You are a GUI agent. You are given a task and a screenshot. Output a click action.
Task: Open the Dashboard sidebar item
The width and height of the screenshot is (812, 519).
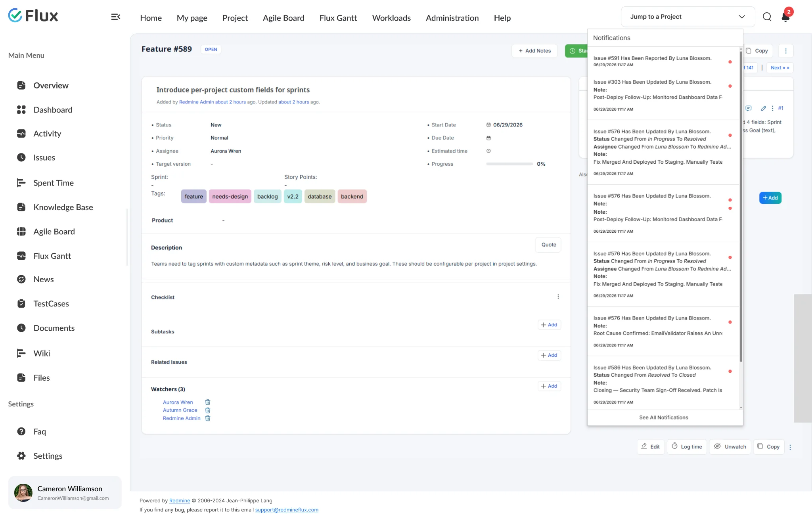click(x=44, y=110)
